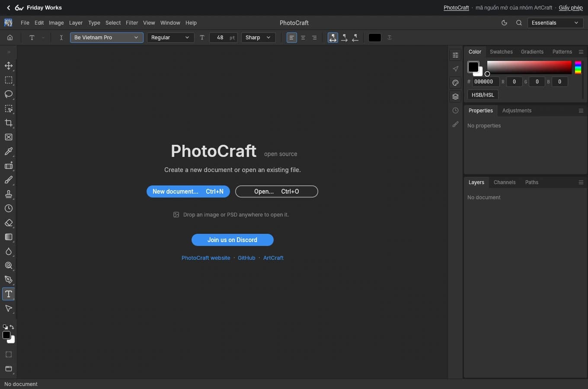
Task: Open the Layers panel from the side strip
Action: point(455,96)
